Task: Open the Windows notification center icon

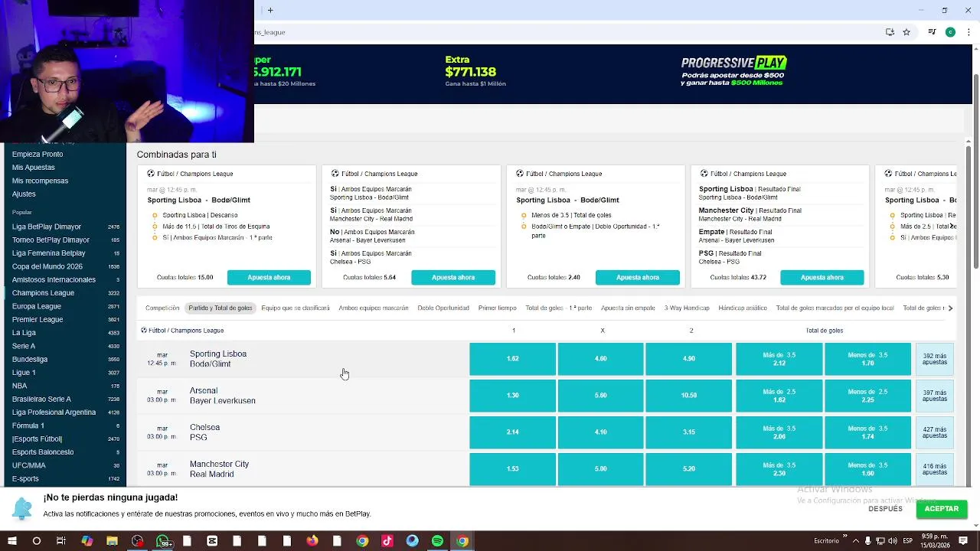Action: [x=964, y=541]
